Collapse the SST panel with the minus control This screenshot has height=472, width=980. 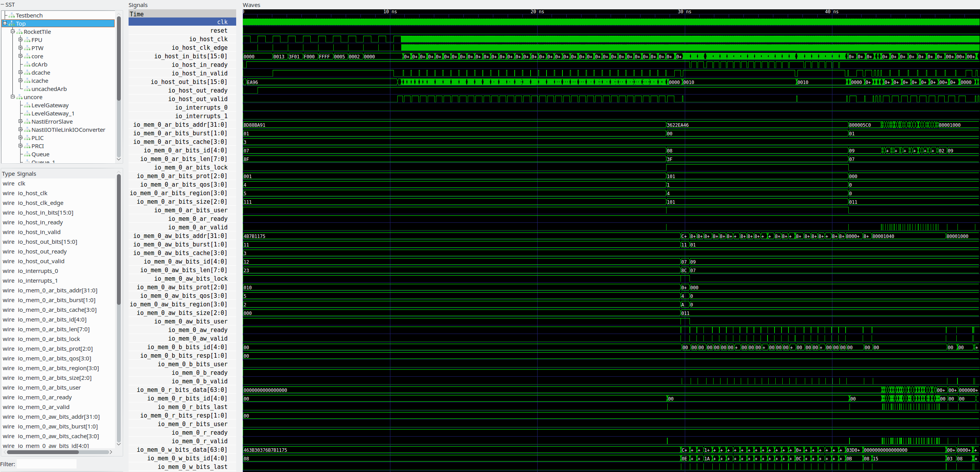point(2,5)
